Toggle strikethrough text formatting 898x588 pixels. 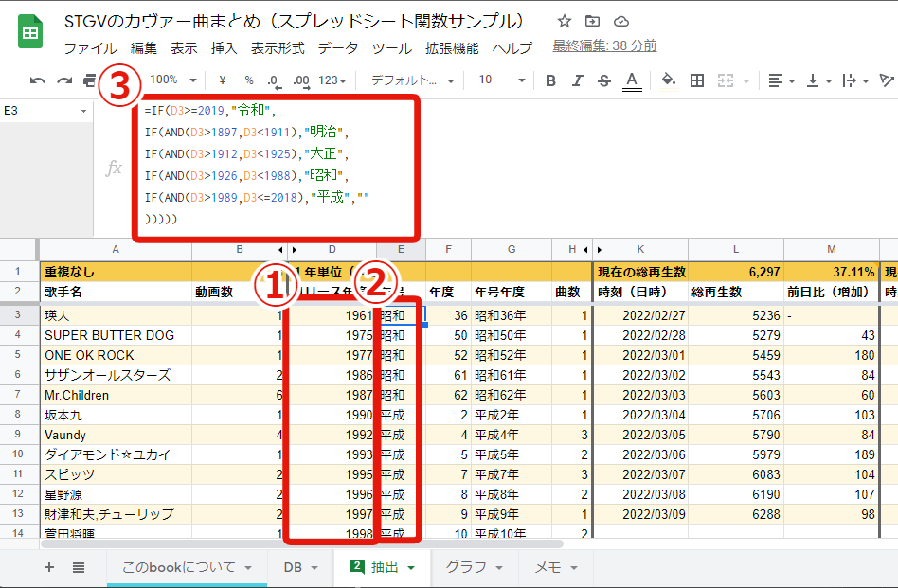604,80
